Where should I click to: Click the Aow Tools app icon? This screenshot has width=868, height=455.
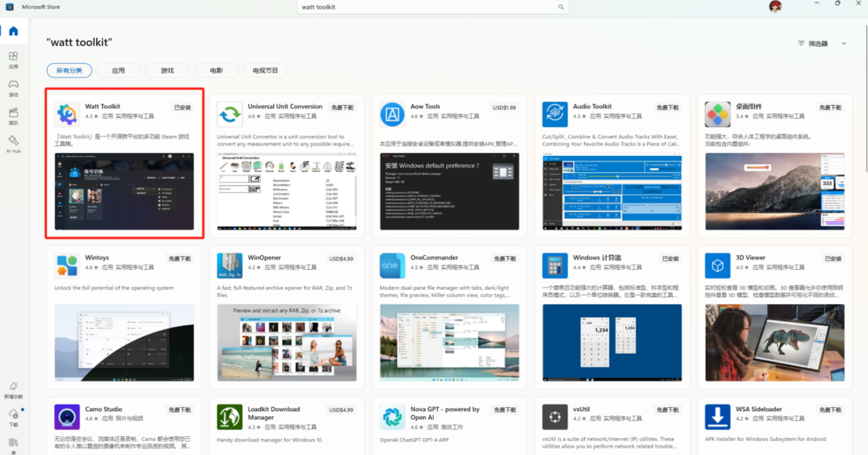coord(392,114)
